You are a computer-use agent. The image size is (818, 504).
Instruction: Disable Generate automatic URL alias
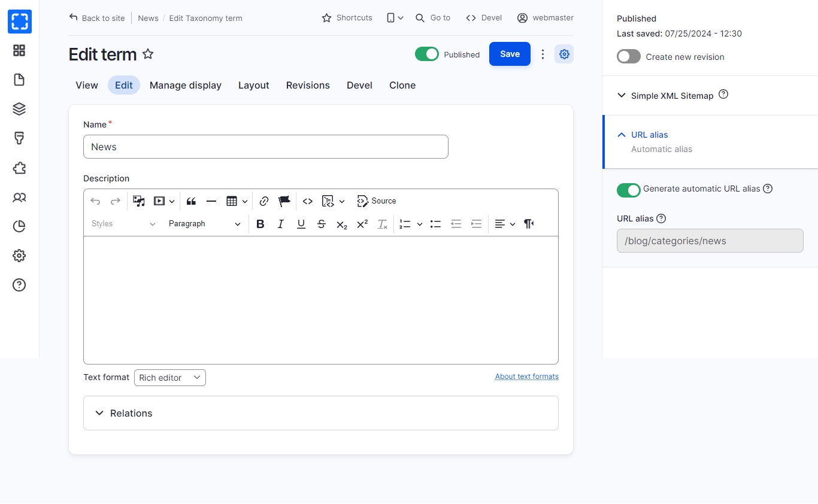(x=629, y=190)
